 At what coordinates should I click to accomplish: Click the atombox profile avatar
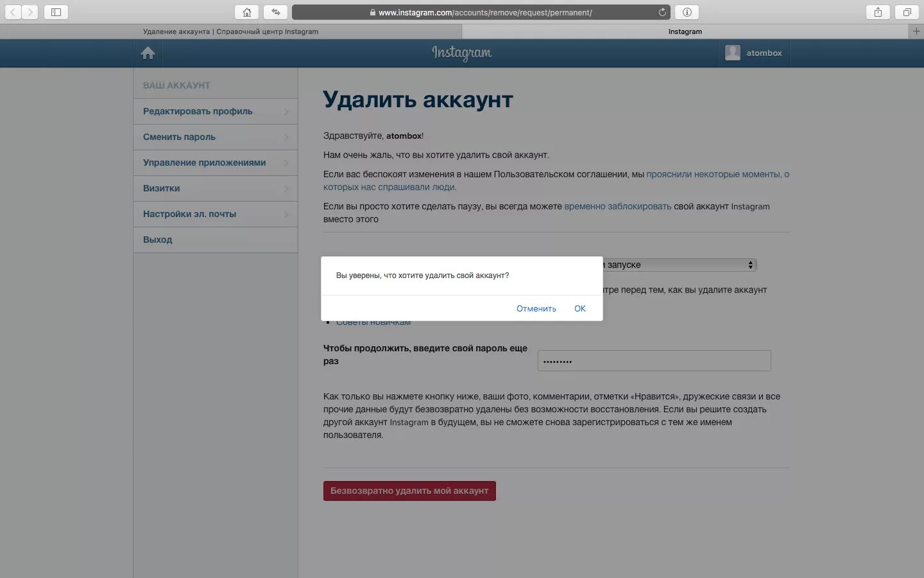tap(733, 53)
